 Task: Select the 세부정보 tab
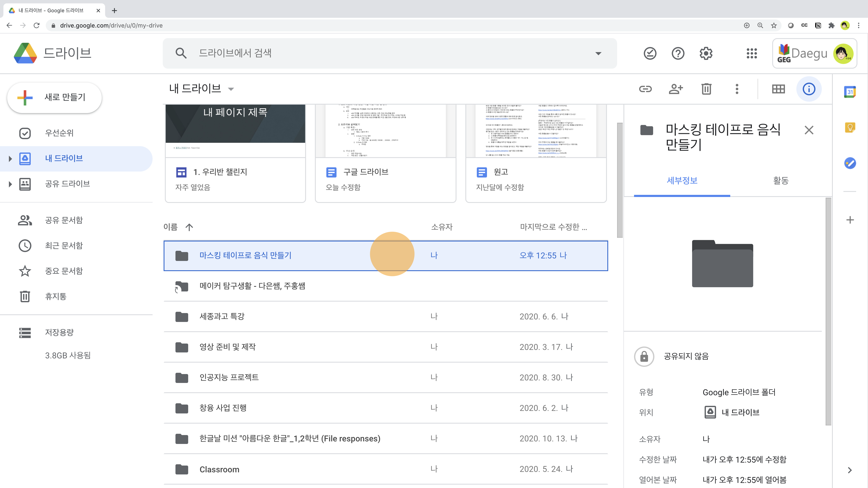(x=682, y=180)
